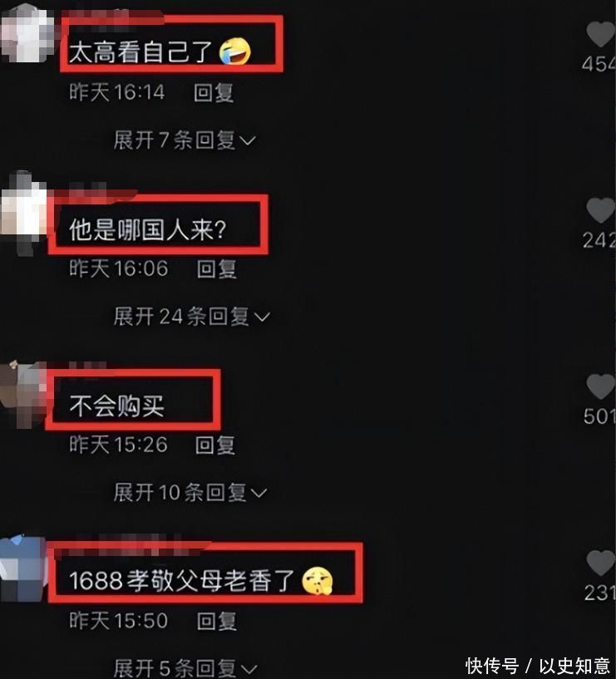Expand "展开5条回复" at bottom

click(185, 668)
